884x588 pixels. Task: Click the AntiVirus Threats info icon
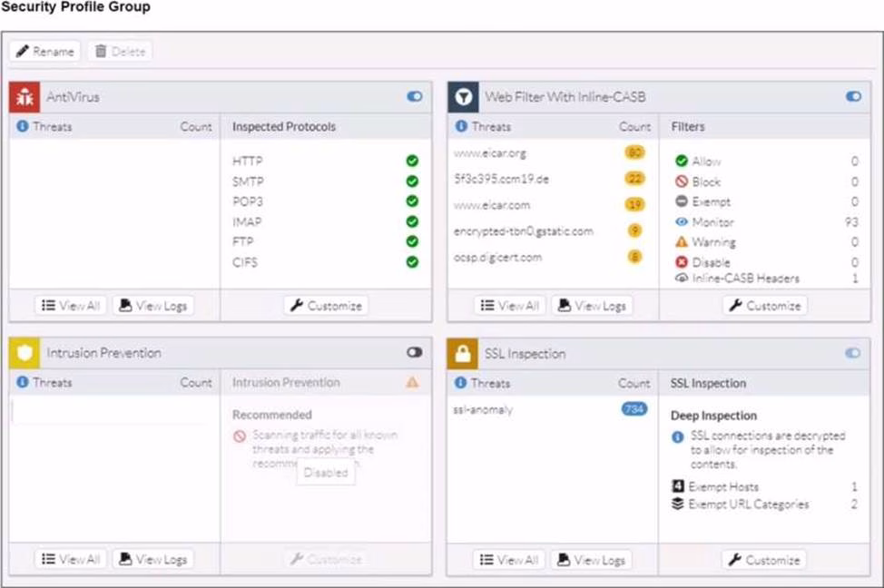23,126
